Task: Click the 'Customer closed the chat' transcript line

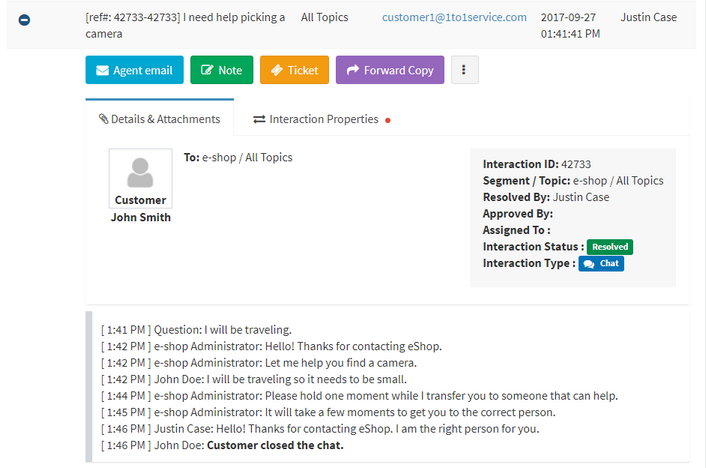Action: pos(222,445)
